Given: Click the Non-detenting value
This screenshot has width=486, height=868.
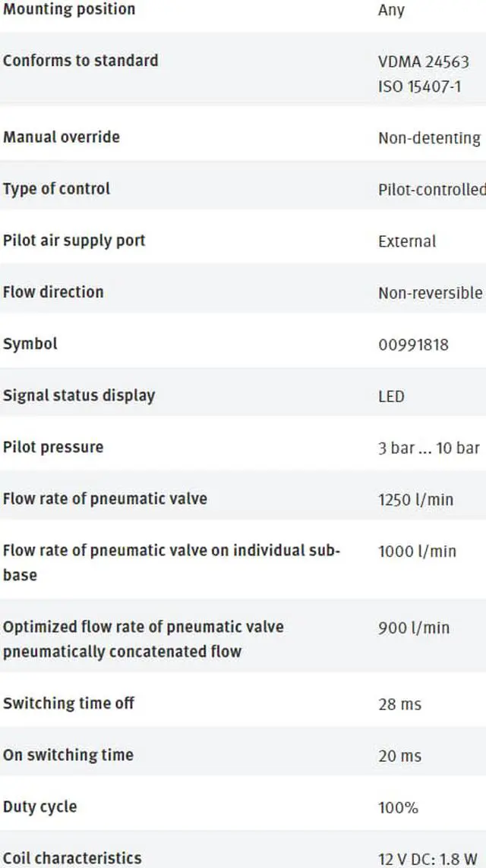Looking at the screenshot, I should [x=429, y=138].
